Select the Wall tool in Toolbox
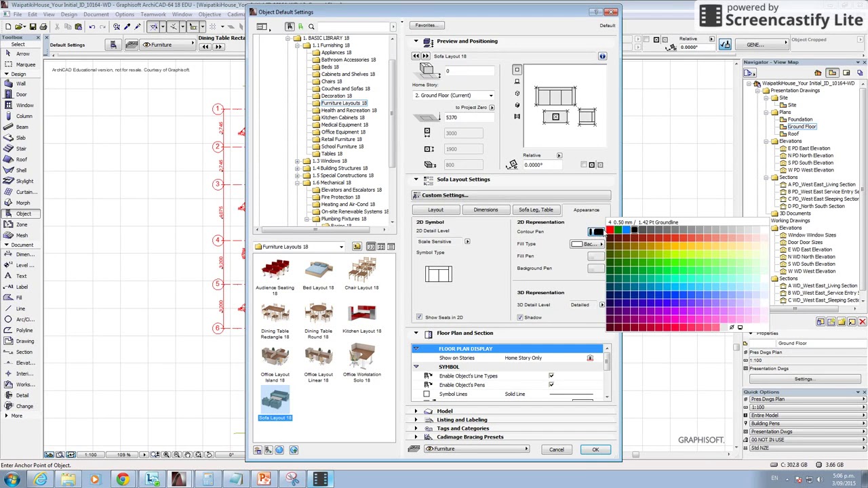This screenshot has height=488, width=868. pyautogui.click(x=20, y=83)
